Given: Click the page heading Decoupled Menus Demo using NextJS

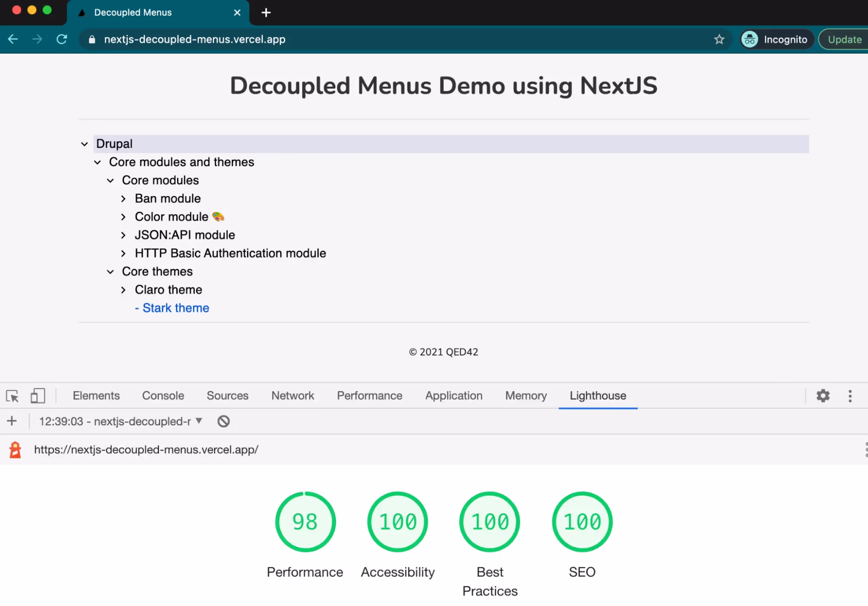Looking at the screenshot, I should pyautogui.click(x=443, y=86).
